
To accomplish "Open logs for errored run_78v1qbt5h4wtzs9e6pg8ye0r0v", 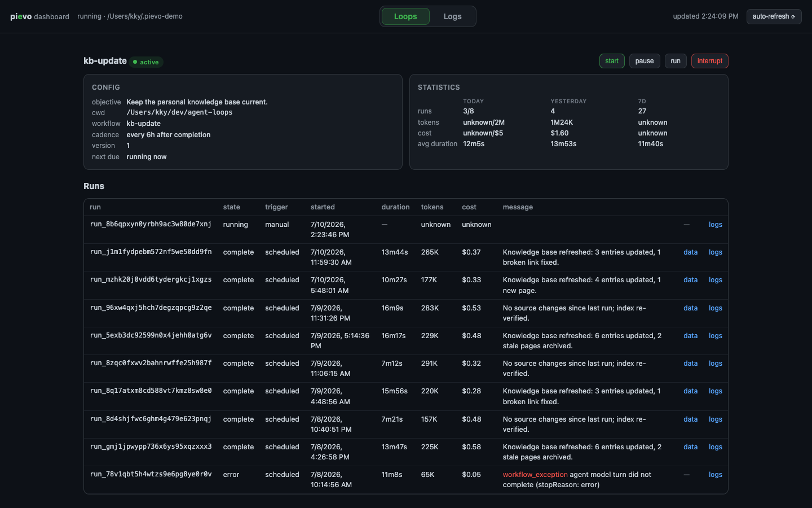I will point(715,475).
